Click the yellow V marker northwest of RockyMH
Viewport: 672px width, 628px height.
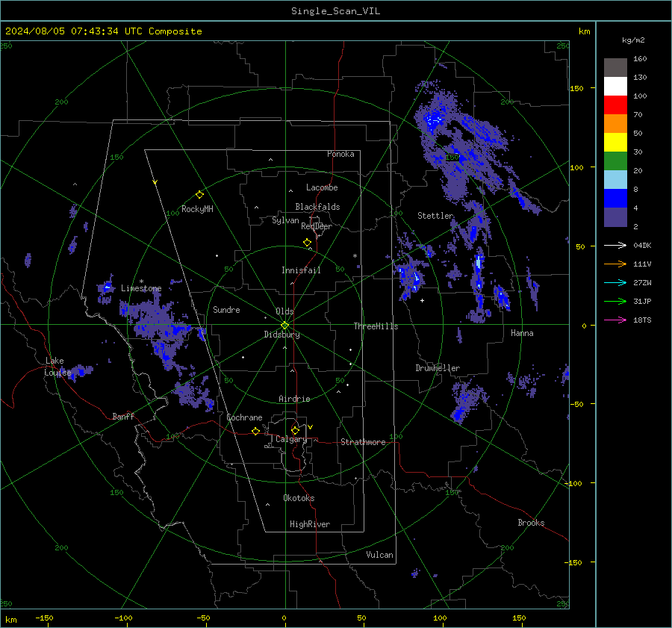tap(155, 182)
